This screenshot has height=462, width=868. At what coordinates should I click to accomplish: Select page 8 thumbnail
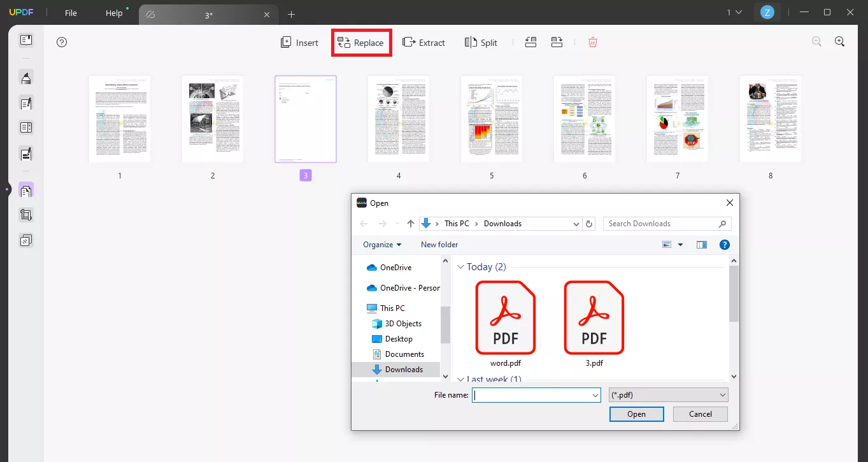771,119
